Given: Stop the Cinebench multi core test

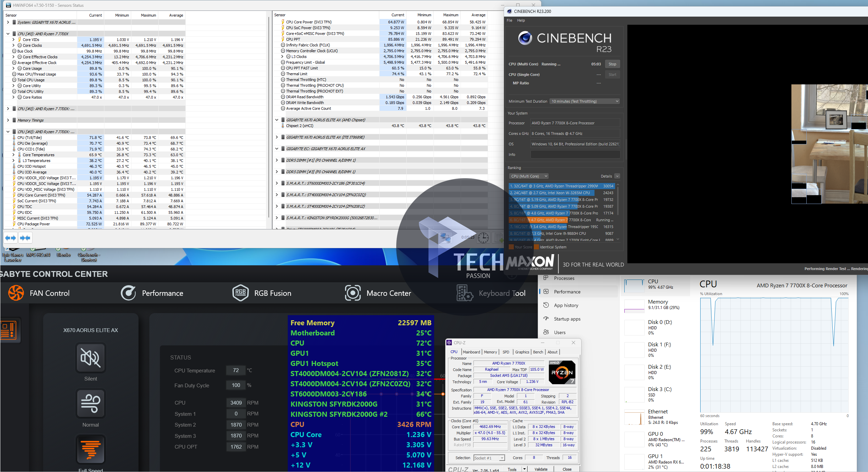Looking at the screenshot, I should (612, 64).
